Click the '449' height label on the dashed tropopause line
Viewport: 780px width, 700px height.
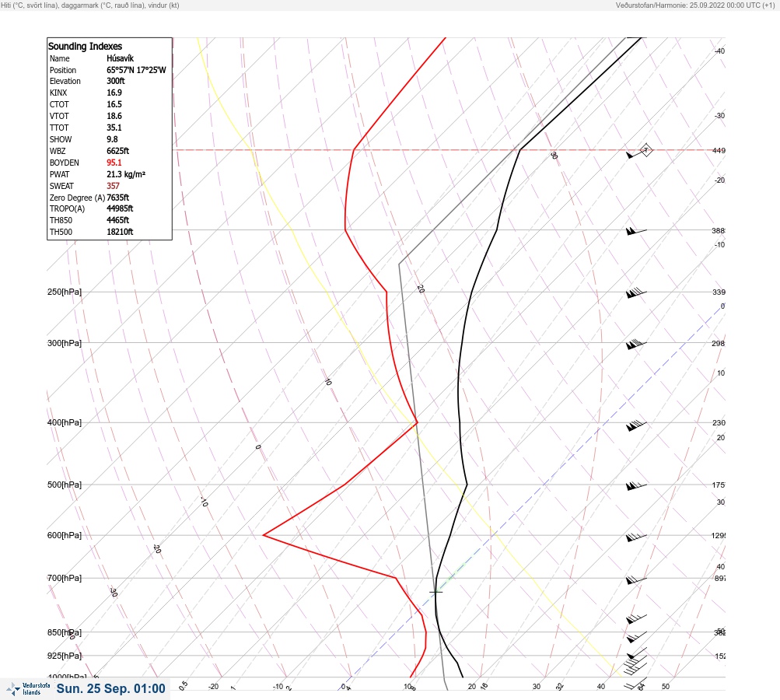pyautogui.click(x=719, y=151)
